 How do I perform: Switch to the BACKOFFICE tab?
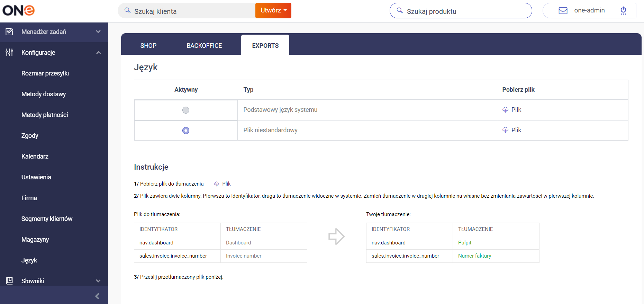pyautogui.click(x=204, y=46)
